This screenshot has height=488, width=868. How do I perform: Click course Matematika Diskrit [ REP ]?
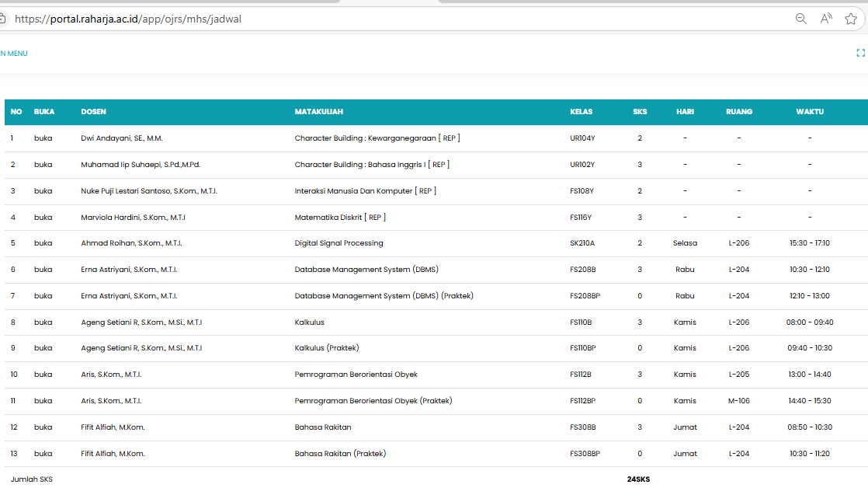point(340,217)
